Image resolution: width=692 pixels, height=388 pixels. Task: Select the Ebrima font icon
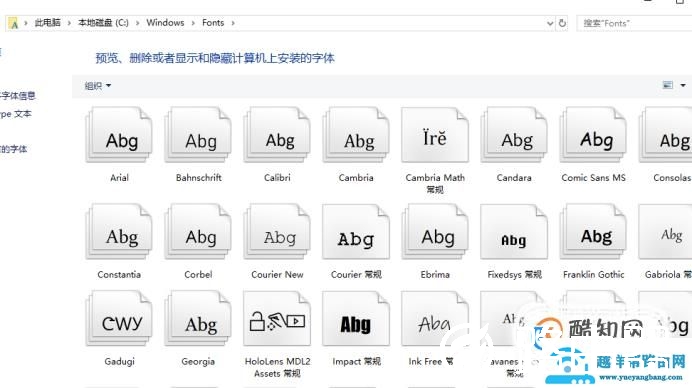435,232
